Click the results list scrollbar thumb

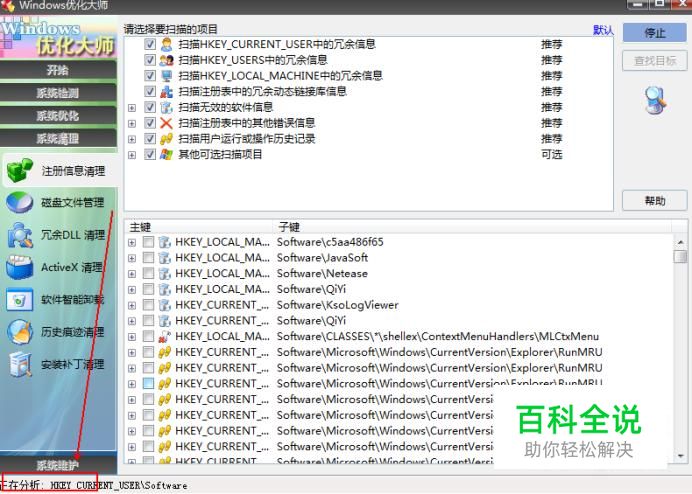[x=680, y=256]
